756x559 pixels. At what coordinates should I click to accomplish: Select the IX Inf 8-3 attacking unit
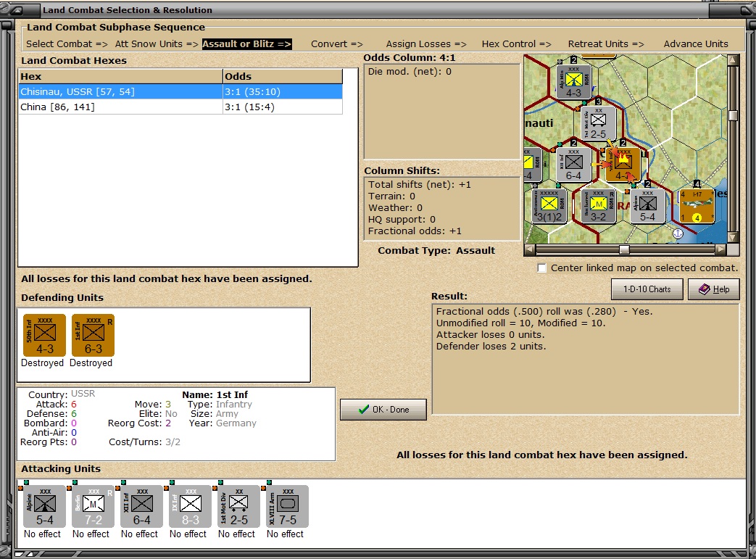[x=191, y=506]
